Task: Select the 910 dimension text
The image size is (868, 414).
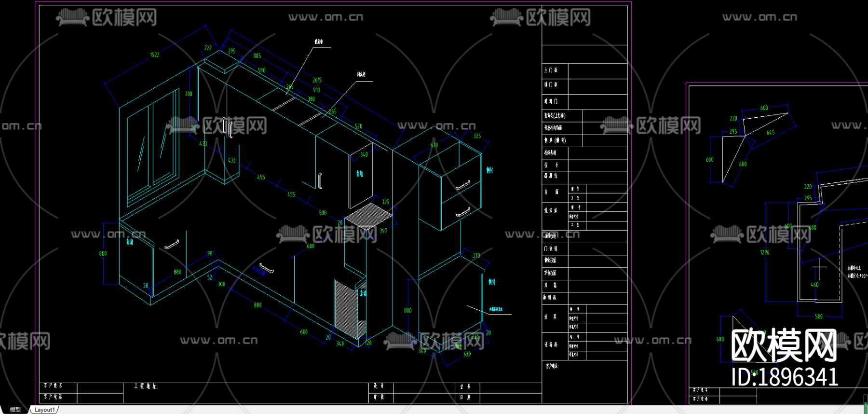Action: [316, 90]
